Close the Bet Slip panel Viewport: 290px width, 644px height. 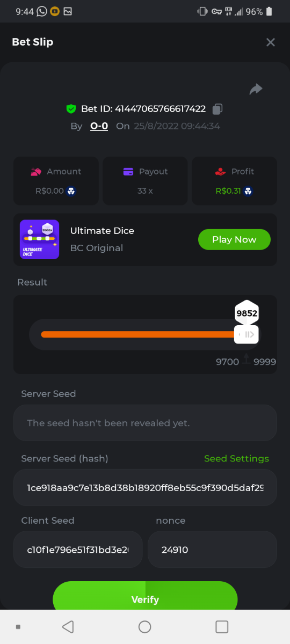[x=271, y=42]
